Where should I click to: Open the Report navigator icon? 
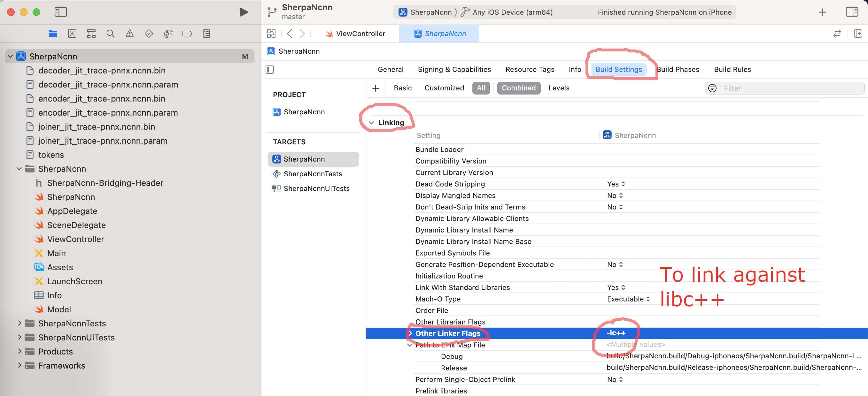pyautogui.click(x=206, y=34)
